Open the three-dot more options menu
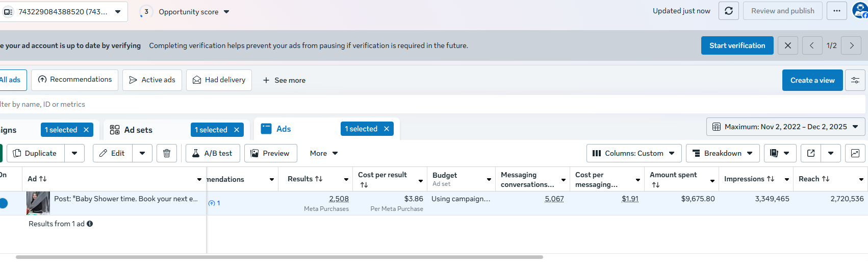The height and width of the screenshot is (263, 868). click(836, 11)
